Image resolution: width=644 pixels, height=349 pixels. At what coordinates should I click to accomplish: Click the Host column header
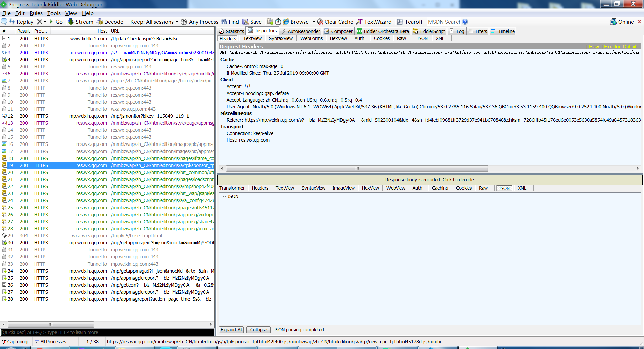click(80, 31)
